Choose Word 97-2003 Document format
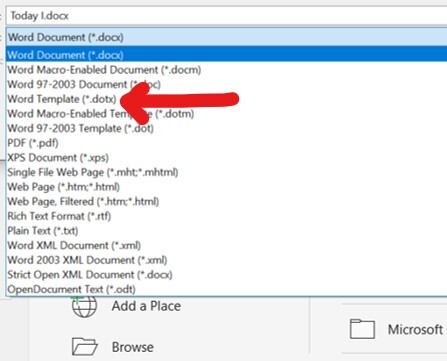Image resolution: width=447 pixels, height=361 pixels. (x=84, y=84)
